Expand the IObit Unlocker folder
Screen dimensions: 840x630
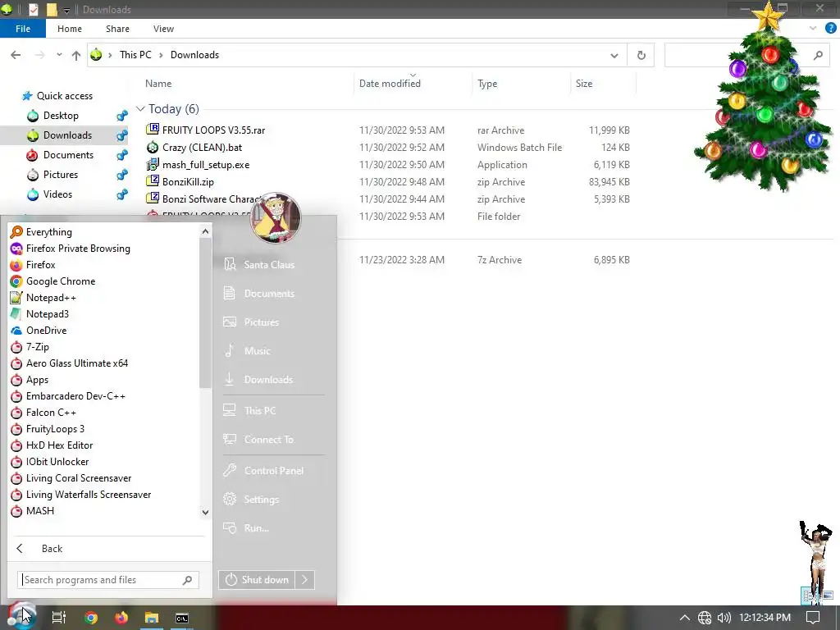[49, 462]
